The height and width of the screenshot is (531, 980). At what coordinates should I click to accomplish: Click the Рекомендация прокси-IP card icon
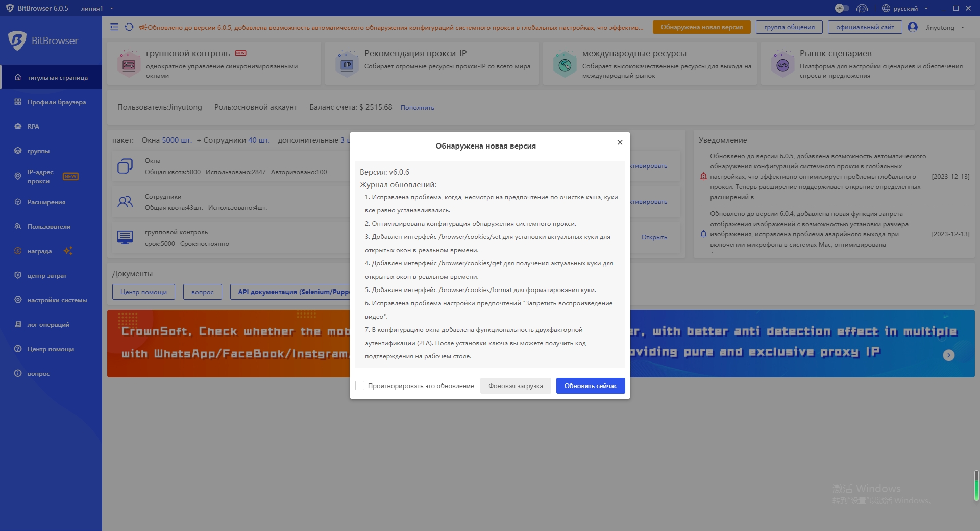tap(347, 63)
